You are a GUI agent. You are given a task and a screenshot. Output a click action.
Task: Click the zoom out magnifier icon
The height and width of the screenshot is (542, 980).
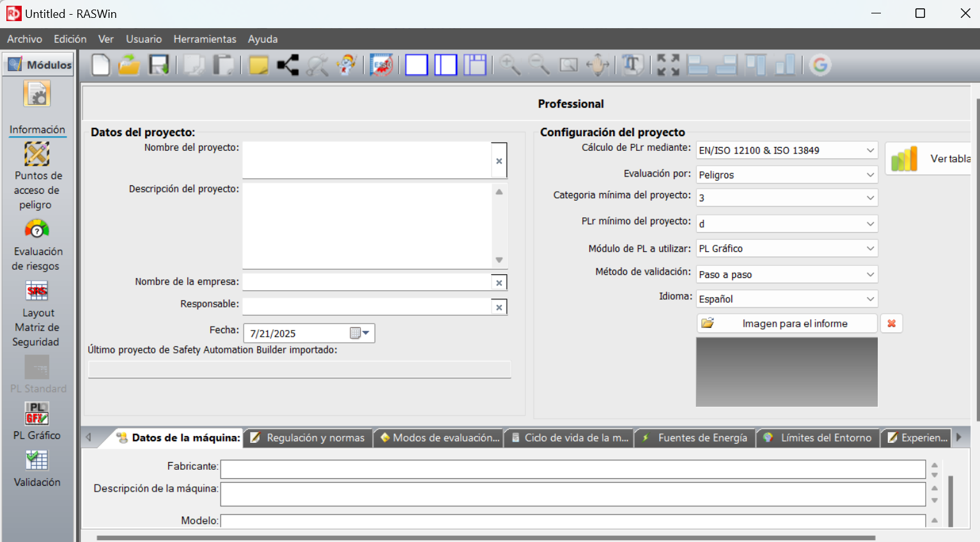tap(540, 65)
